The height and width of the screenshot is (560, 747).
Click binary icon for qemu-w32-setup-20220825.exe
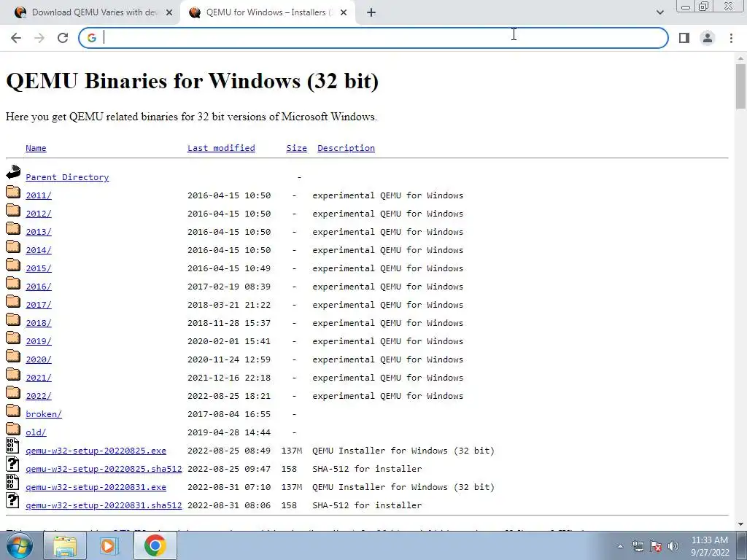tap(12, 446)
